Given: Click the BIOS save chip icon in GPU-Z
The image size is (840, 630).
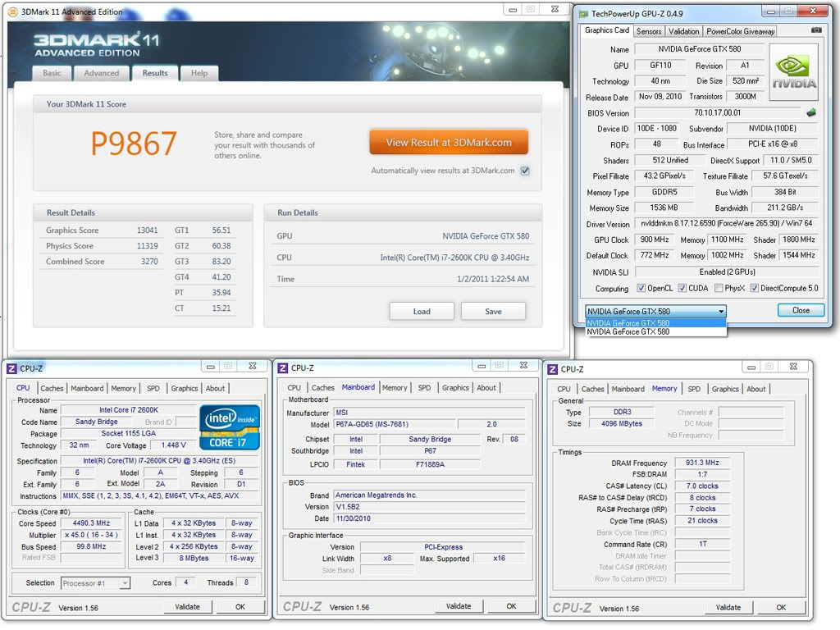Looking at the screenshot, I should pos(811,112).
